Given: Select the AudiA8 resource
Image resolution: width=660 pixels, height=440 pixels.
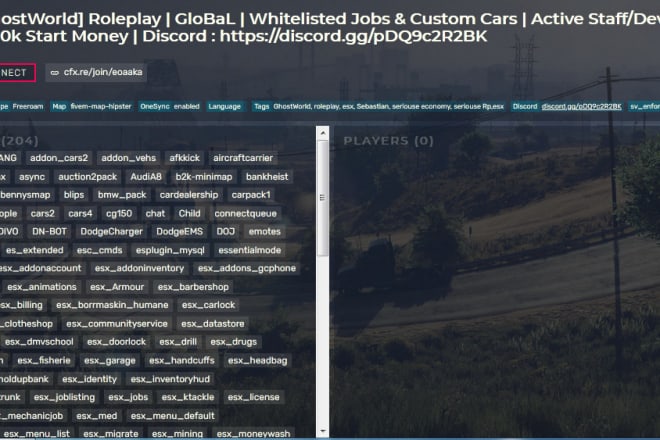Looking at the screenshot, I should [x=146, y=177].
